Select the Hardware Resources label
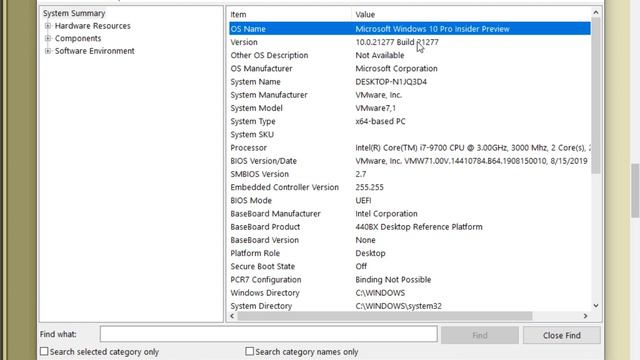 point(93,26)
